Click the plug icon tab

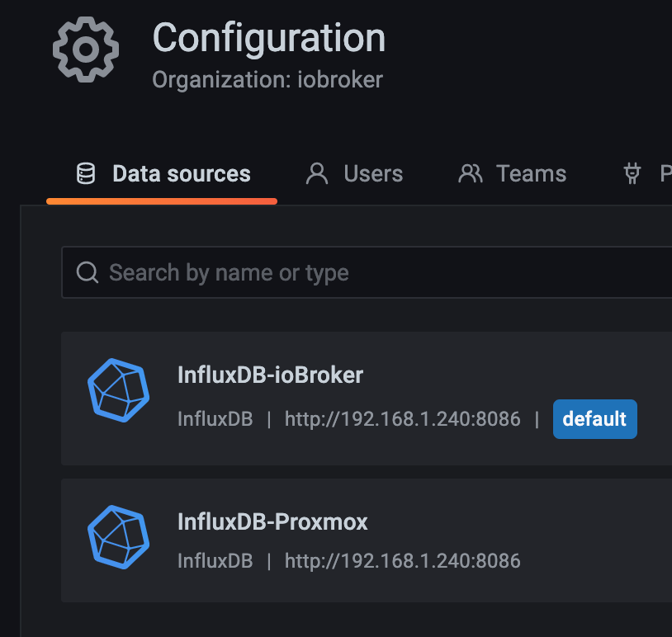(x=647, y=174)
